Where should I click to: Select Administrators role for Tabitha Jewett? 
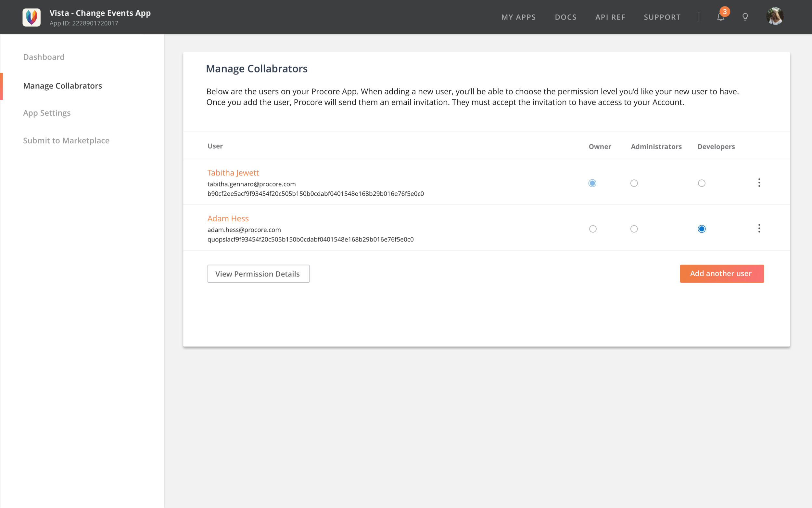(x=634, y=183)
